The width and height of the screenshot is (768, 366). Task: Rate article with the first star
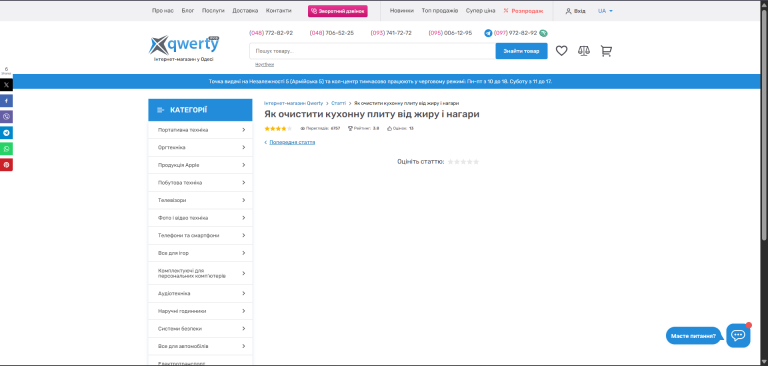[x=451, y=162]
